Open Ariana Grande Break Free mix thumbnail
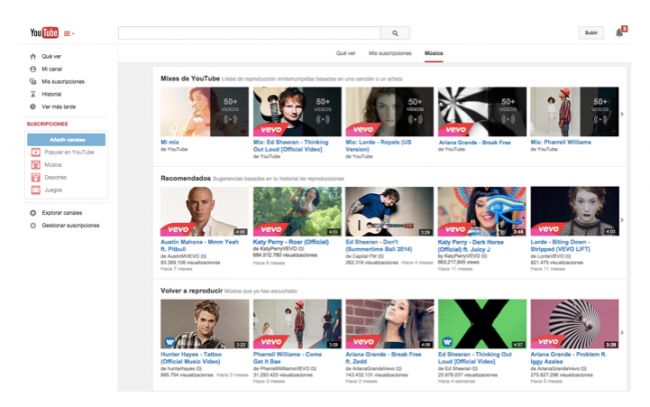The width and height of the screenshot is (650, 407). tap(482, 111)
